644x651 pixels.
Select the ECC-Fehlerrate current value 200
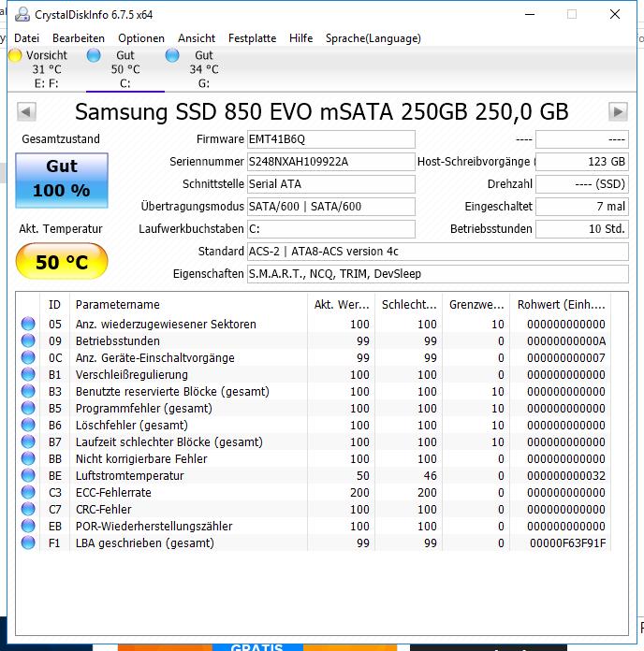pyautogui.click(x=359, y=492)
